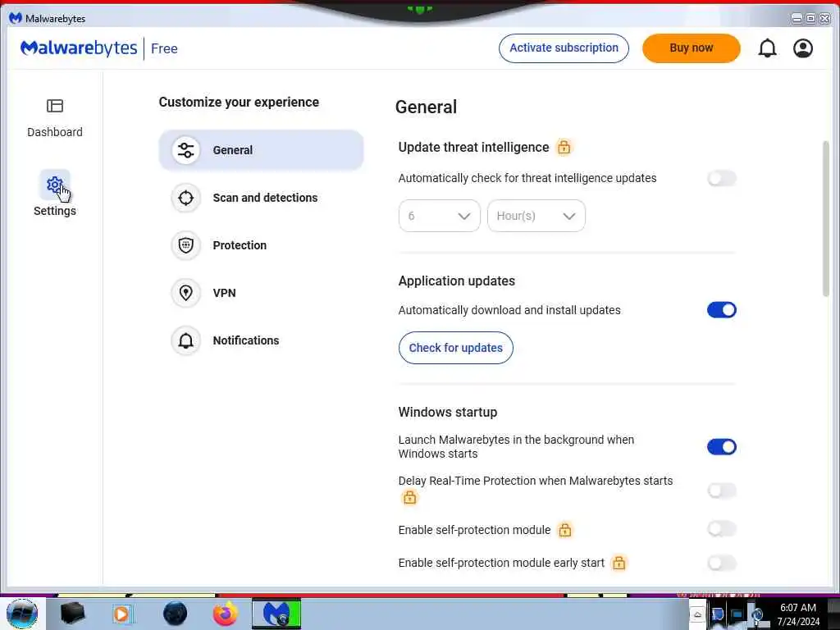The height and width of the screenshot is (630, 840).
Task: Open Firefox from the taskbar
Action: tap(226, 614)
